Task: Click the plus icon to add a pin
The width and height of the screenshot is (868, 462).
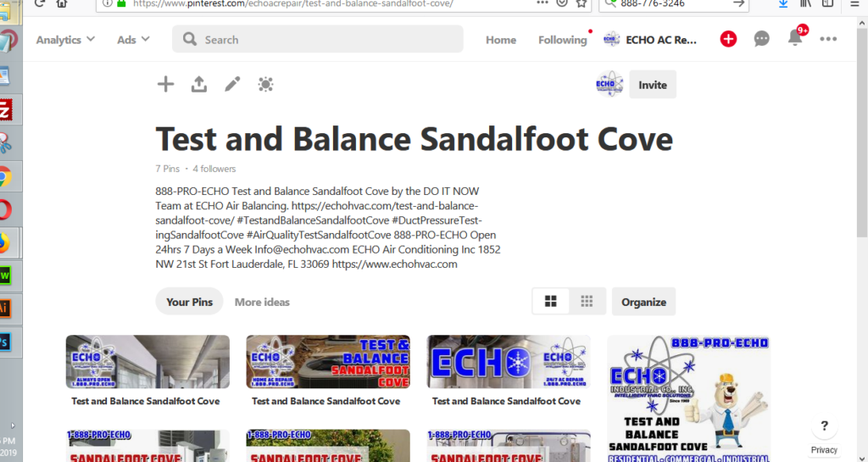Action: [165, 84]
